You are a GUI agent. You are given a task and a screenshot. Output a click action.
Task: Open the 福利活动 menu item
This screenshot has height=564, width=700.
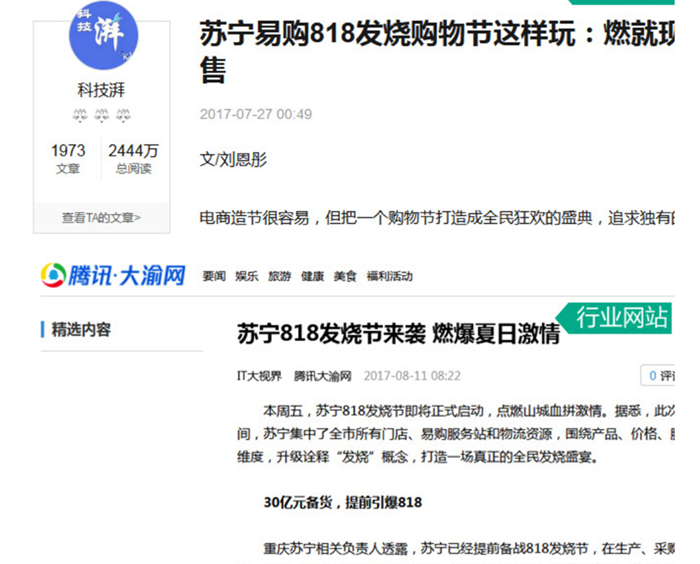pyautogui.click(x=389, y=276)
